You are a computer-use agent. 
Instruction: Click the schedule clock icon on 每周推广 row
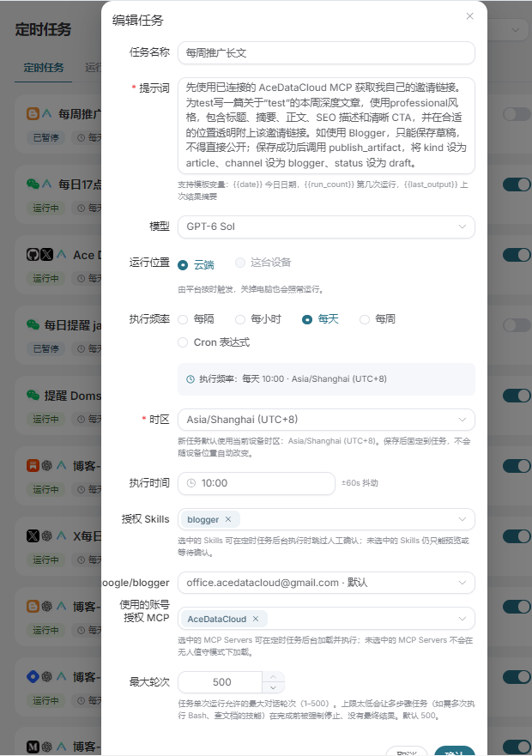click(82, 138)
